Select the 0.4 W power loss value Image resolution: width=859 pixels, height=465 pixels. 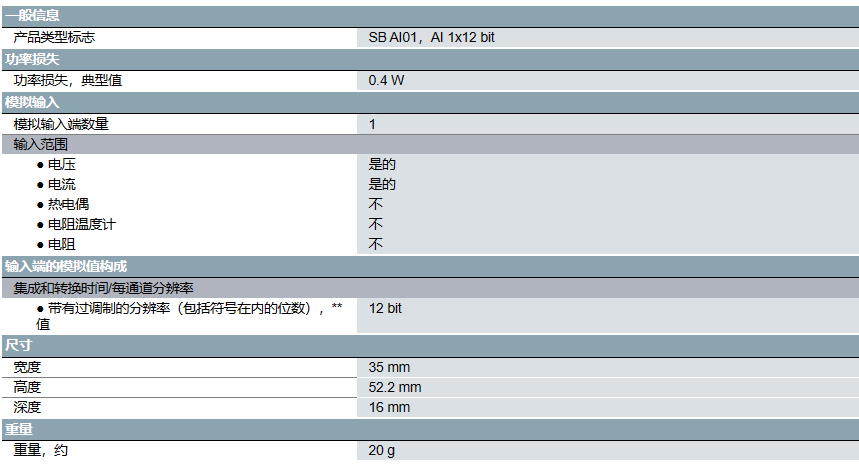pos(386,80)
